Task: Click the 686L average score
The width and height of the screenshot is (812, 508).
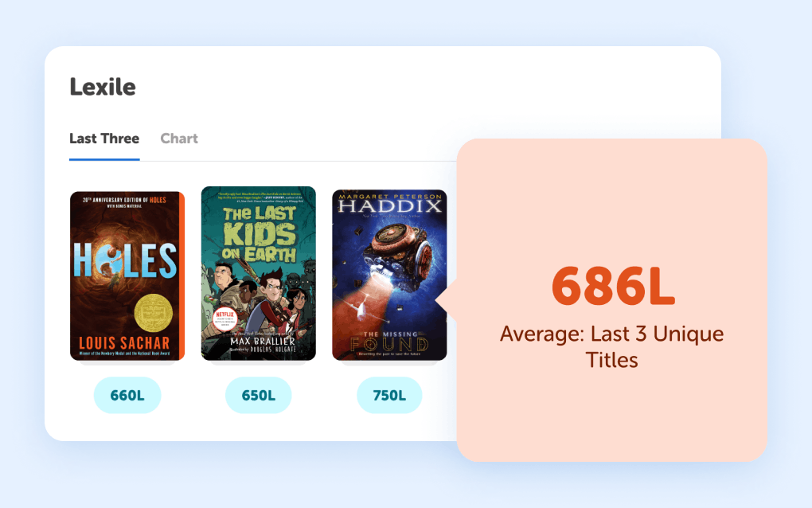Action: pos(612,287)
